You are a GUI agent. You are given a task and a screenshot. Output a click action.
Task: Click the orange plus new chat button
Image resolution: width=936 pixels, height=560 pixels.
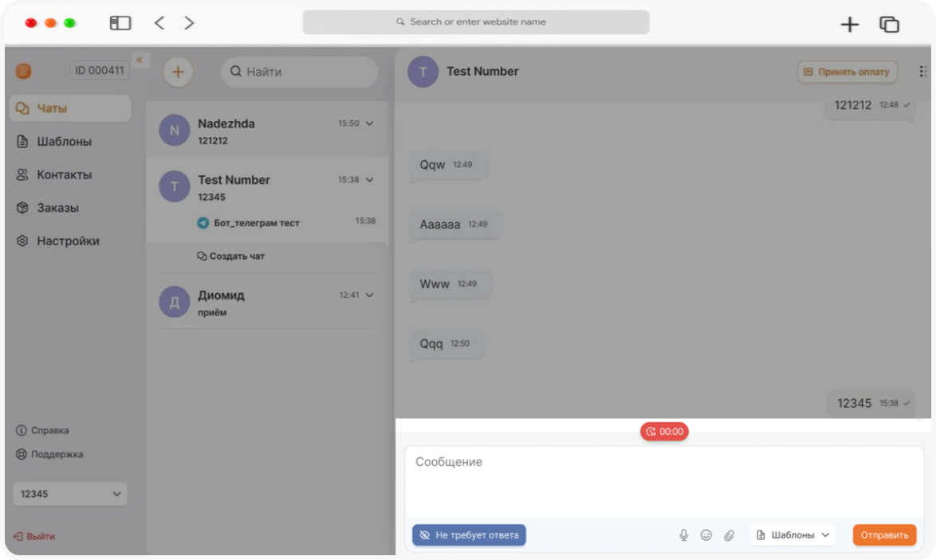point(178,72)
